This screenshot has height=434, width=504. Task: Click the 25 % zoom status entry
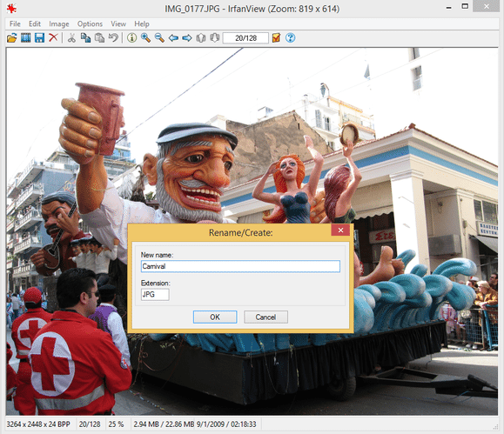coord(116,424)
